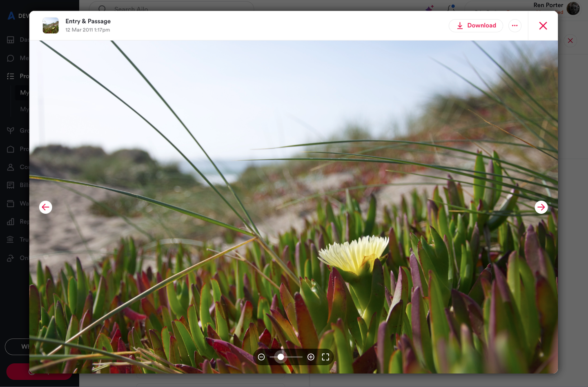588x387 pixels.
Task: Zoom in with the plus magnifier icon
Action: click(311, 357)
